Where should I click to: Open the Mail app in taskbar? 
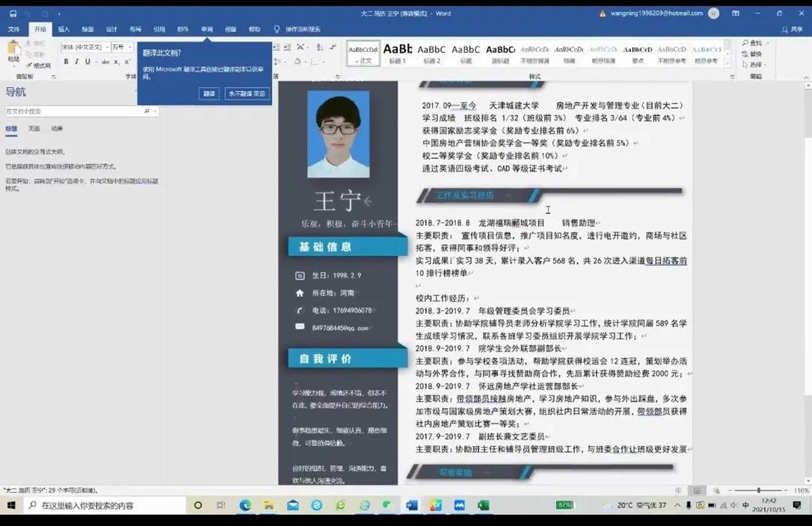293,506
